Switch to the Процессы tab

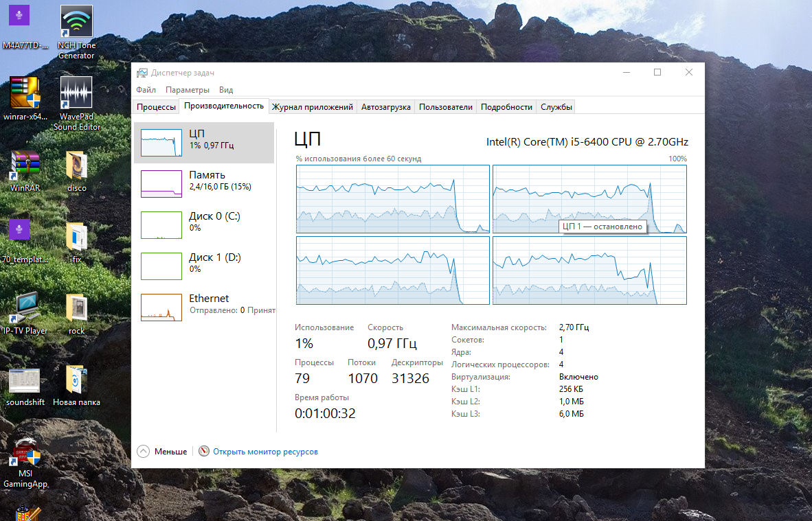coord(156,107)
